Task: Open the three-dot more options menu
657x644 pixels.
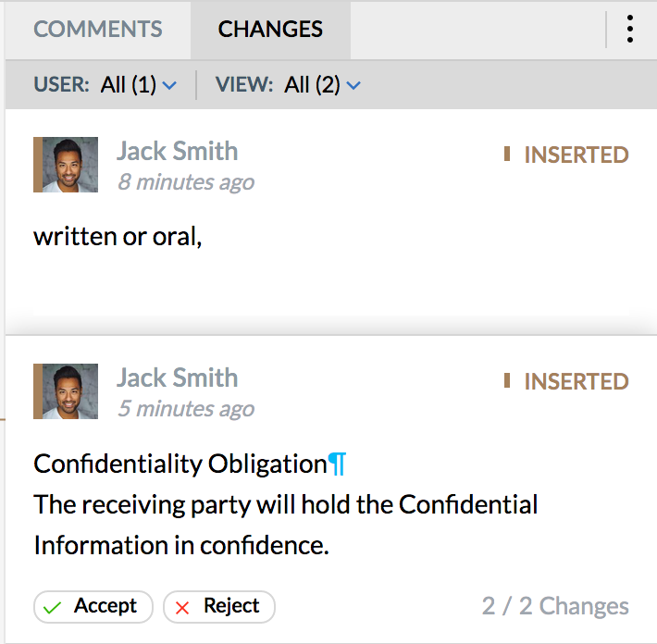Action: pos(630,29)
